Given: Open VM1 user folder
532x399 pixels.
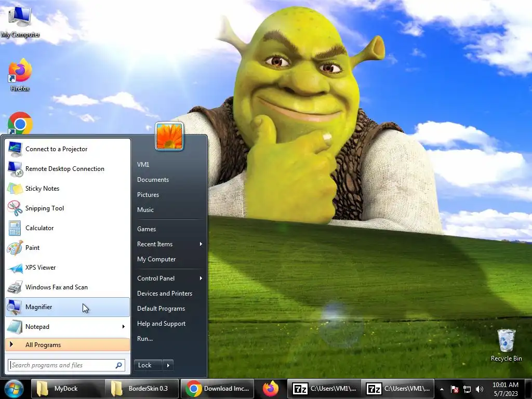Looking at the screenshot, I should click(143, 165).
